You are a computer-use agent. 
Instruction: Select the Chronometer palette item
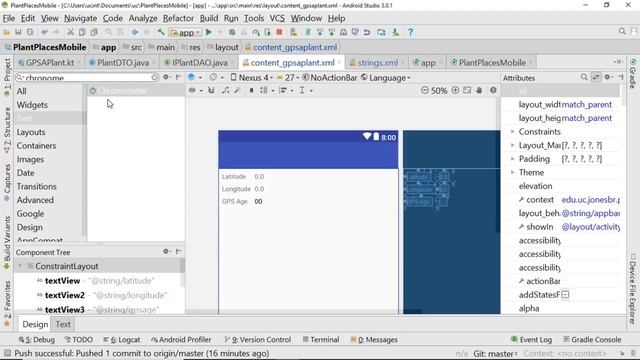click(136, 91)
